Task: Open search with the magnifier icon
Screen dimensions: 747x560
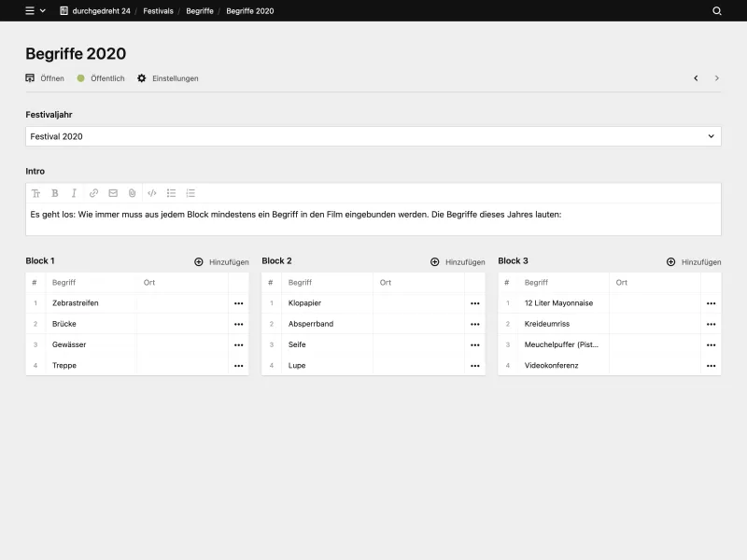Action: click(714, 10)
